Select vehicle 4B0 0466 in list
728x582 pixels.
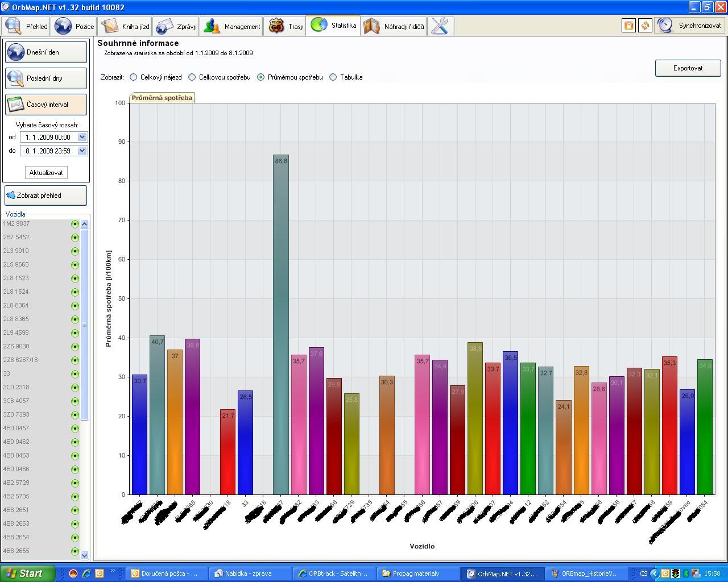[x=16, y=469]
